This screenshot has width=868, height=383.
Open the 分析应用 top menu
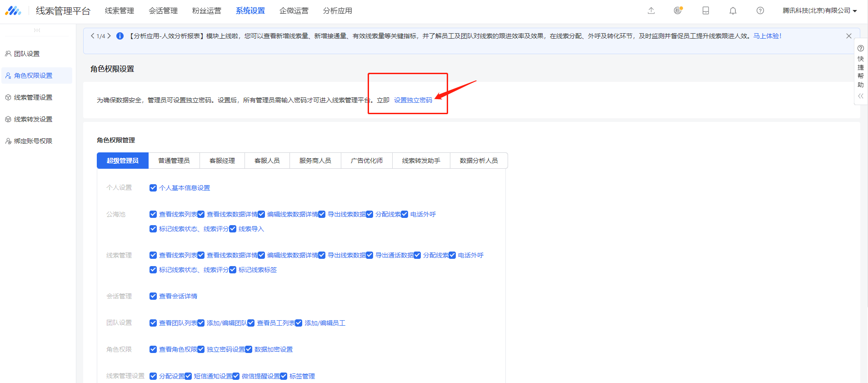tap(338, 10)
